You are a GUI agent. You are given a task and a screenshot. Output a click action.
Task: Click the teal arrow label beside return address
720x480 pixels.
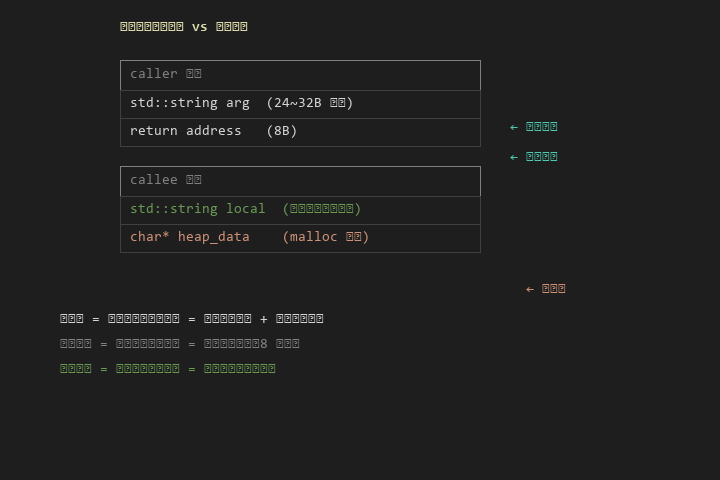pos(534,127)
